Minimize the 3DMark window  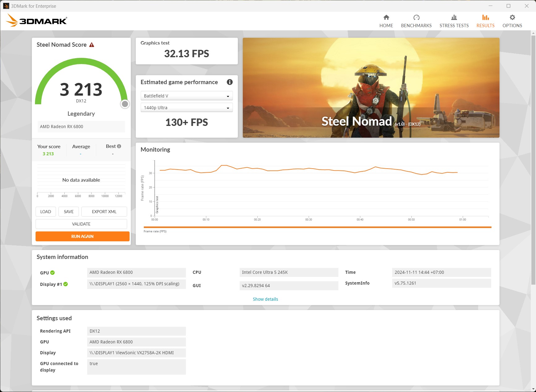point(491,6)
